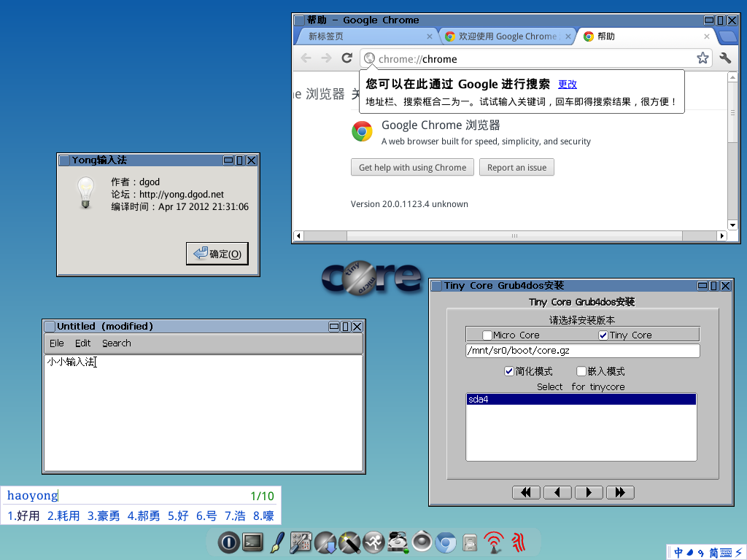Bookmark page with star icon

point(703,58)
